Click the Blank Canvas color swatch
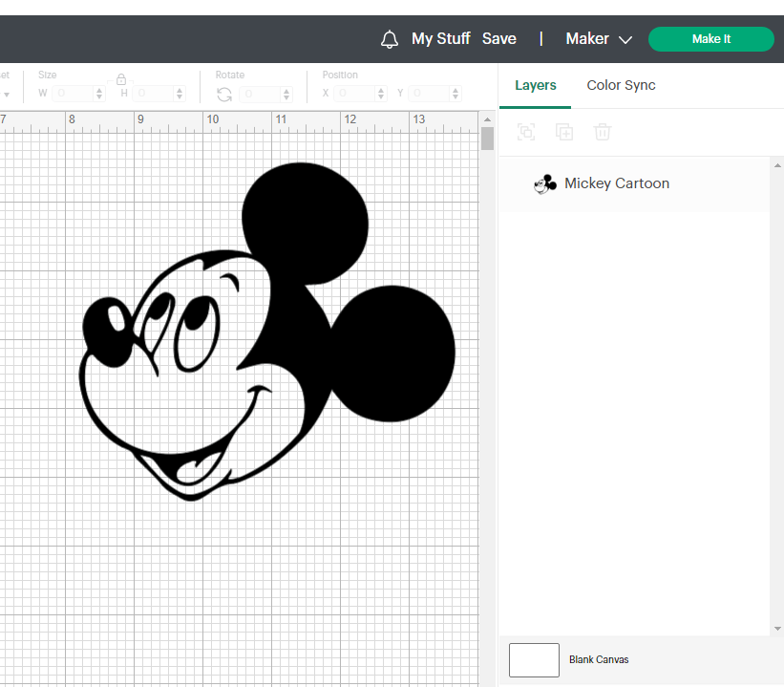This screenshot has width=784, height=687. pos(534,660)
